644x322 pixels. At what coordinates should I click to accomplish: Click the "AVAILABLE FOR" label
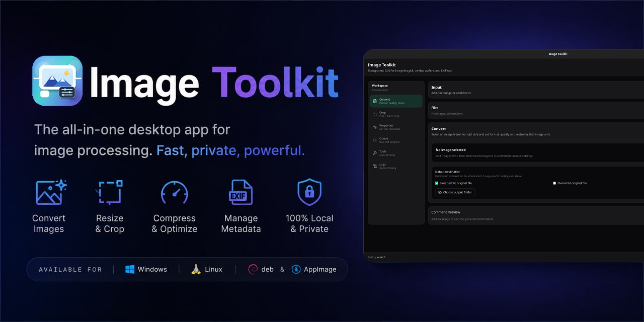[x=70, y=270]
